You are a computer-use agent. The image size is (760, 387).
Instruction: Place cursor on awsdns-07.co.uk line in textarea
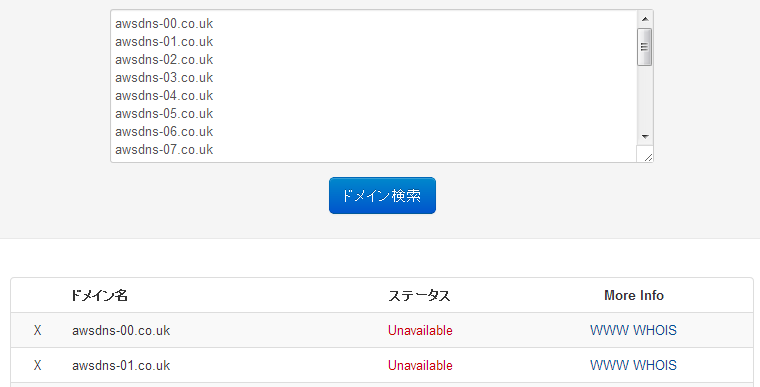pos(164,149)
